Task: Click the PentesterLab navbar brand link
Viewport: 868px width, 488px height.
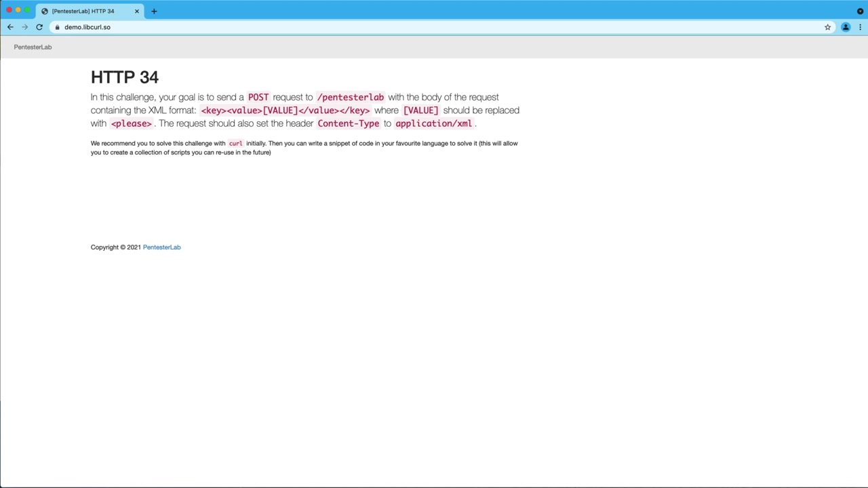Action: click(33, 47)
